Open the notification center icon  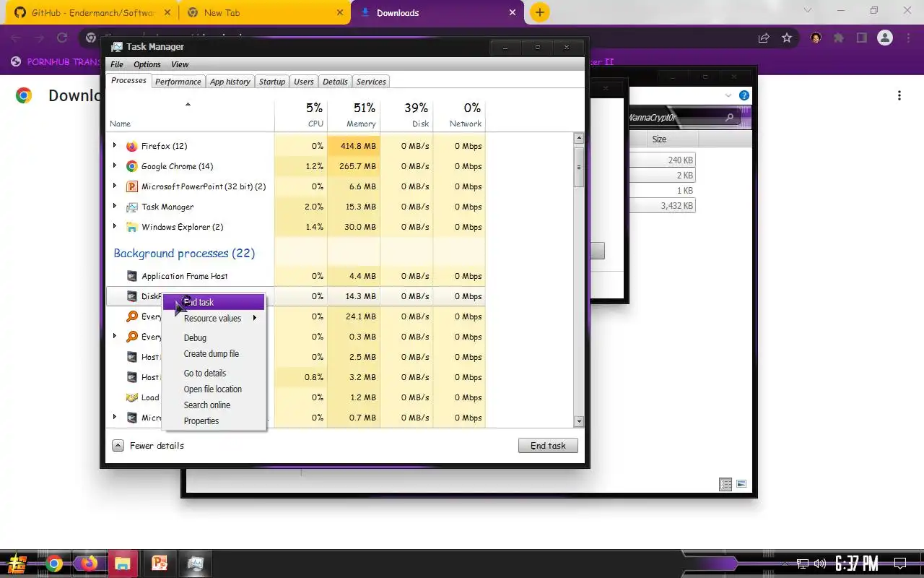point(900,564)
